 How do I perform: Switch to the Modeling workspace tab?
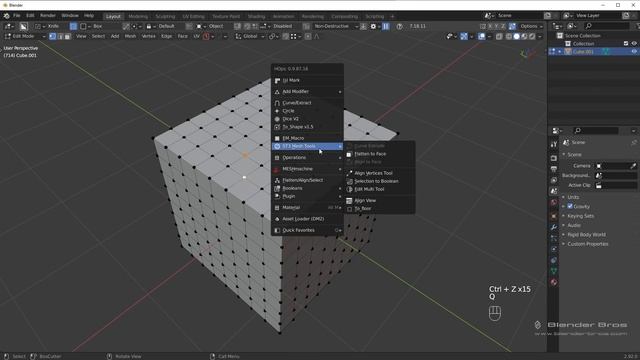coord(138,16)
